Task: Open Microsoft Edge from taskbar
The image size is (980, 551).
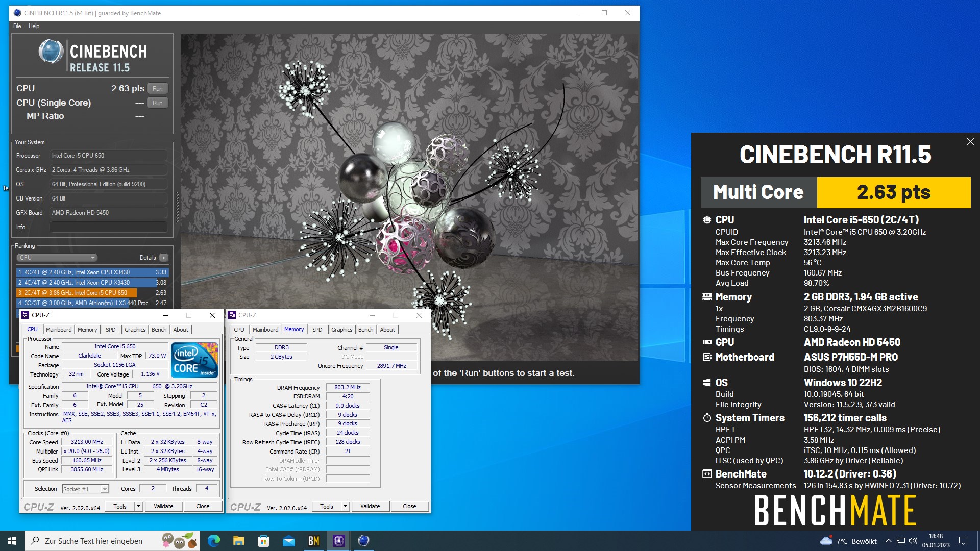Action: click(x=213, y=541)
